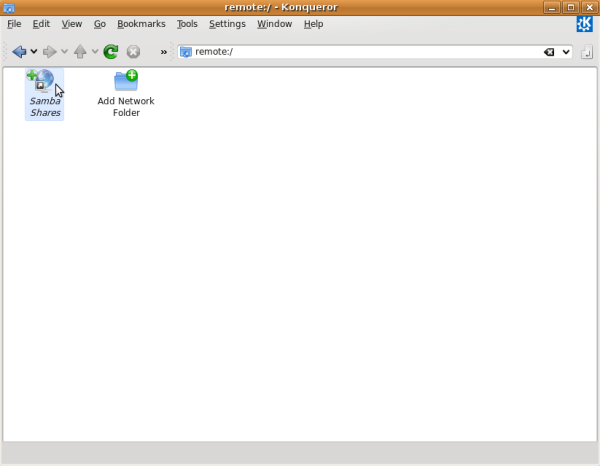The image size is (600, 466).
Task: Click into the remote:/ location field
Action: (x=360, y=52)
